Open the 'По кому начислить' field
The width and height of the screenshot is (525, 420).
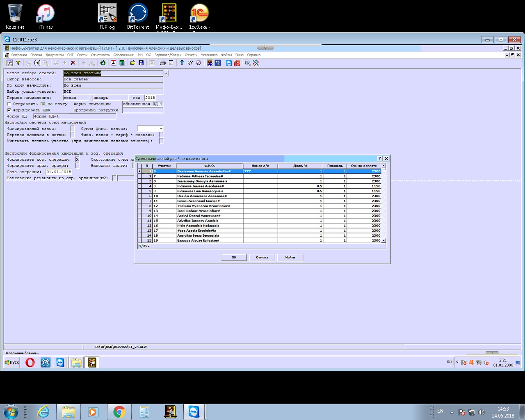point(113,85)
